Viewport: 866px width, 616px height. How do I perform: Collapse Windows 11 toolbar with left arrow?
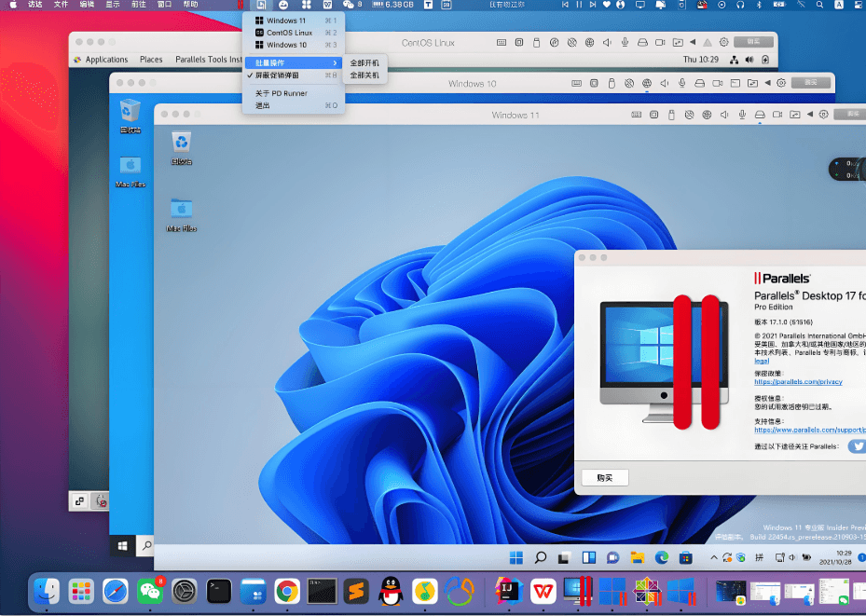click(810, 115)
